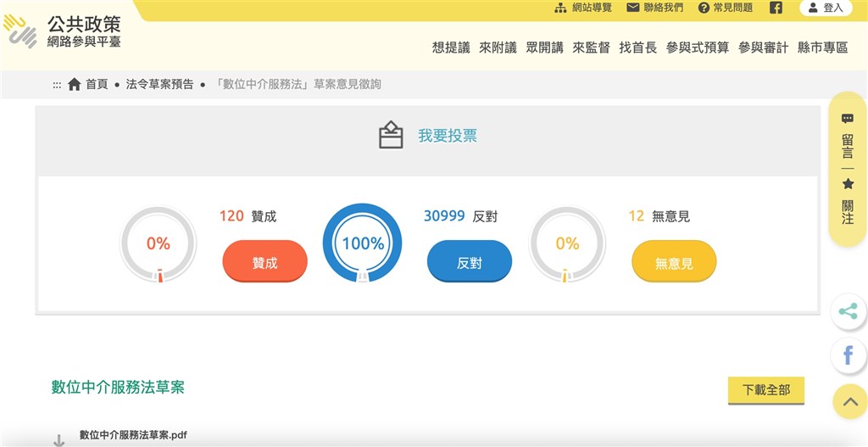Click the 聯絡我們 link text

(663, 8)
